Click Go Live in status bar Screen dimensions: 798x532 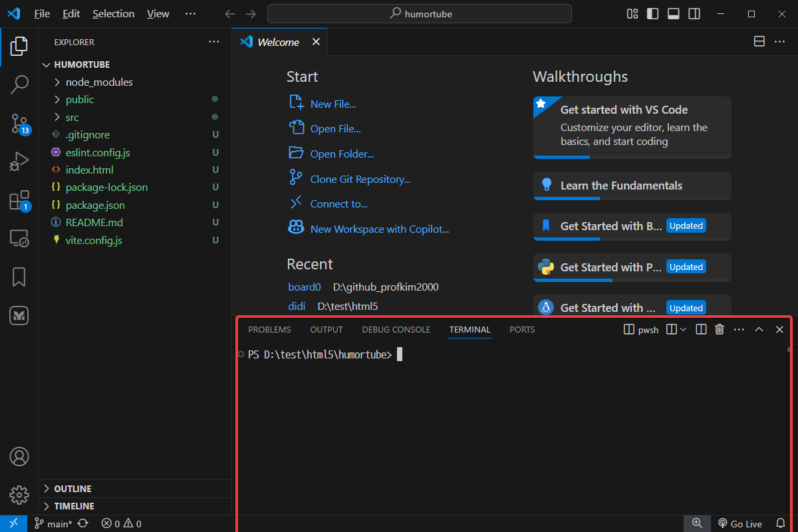[739, 523]
